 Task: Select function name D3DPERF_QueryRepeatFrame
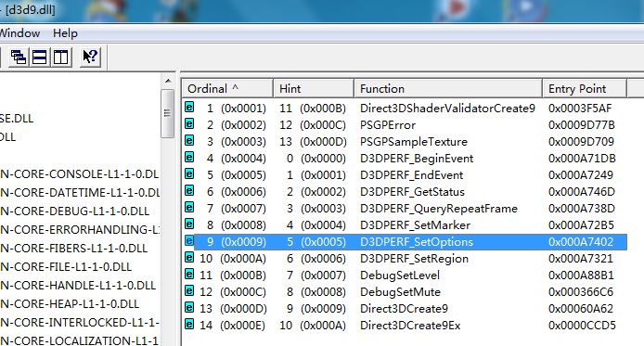(x=439, y=209)
